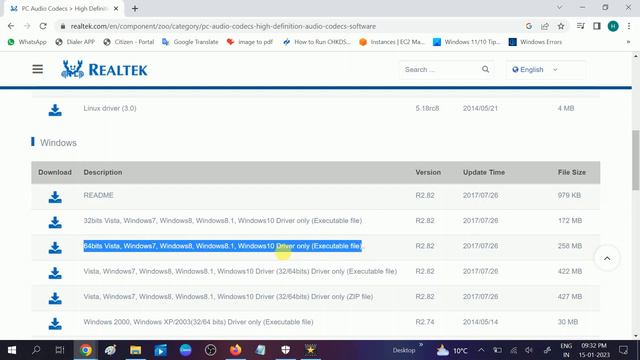640x360 pixels.
Task: Open Windows 11/10 Tips bookmark
Action: point(467,42)
